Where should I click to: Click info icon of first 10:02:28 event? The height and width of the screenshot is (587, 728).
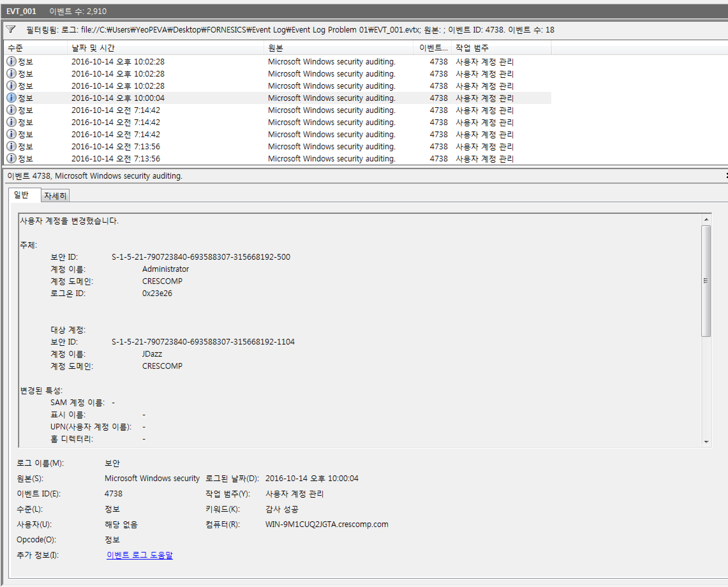(x=11, y=62)
